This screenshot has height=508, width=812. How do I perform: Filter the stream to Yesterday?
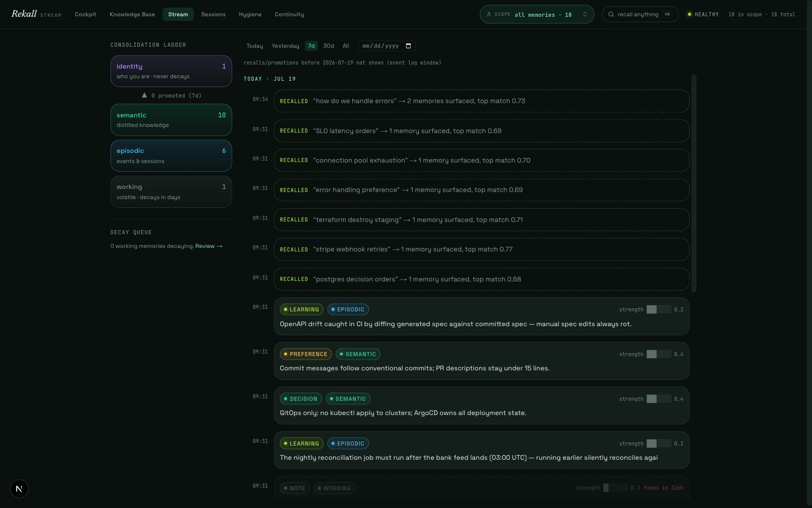(285, 46)
